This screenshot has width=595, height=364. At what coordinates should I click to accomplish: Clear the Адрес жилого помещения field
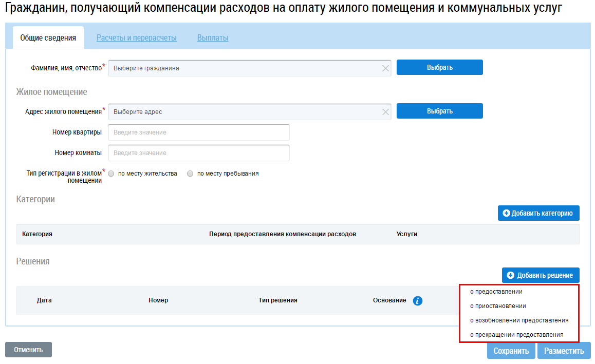[385, 112]
